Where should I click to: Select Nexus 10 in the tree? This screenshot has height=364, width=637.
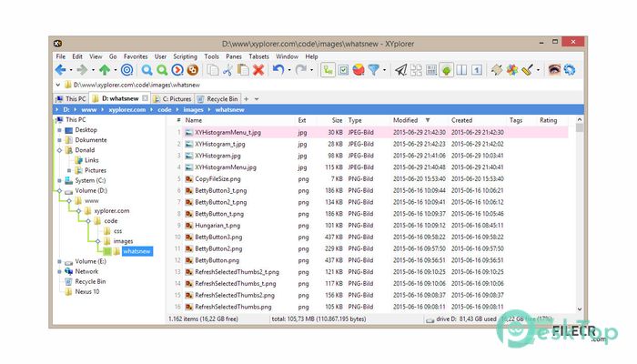87,292
